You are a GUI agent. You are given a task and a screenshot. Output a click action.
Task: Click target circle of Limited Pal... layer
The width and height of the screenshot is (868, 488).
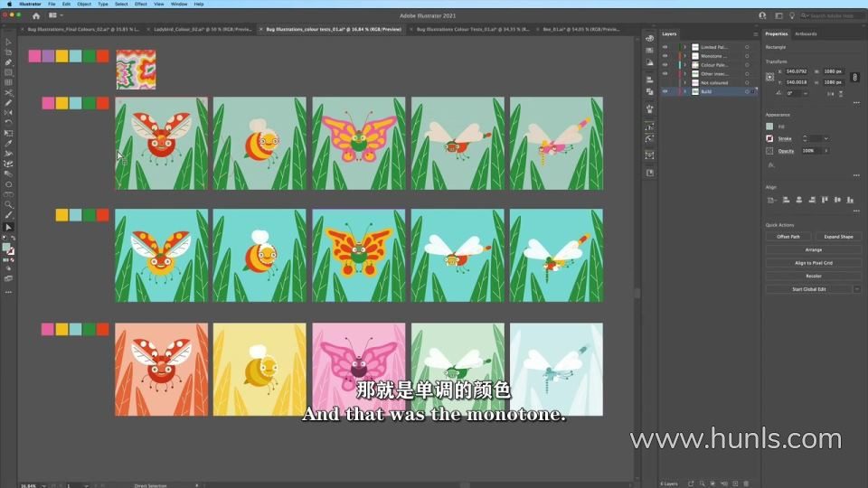tap(747, 47)
